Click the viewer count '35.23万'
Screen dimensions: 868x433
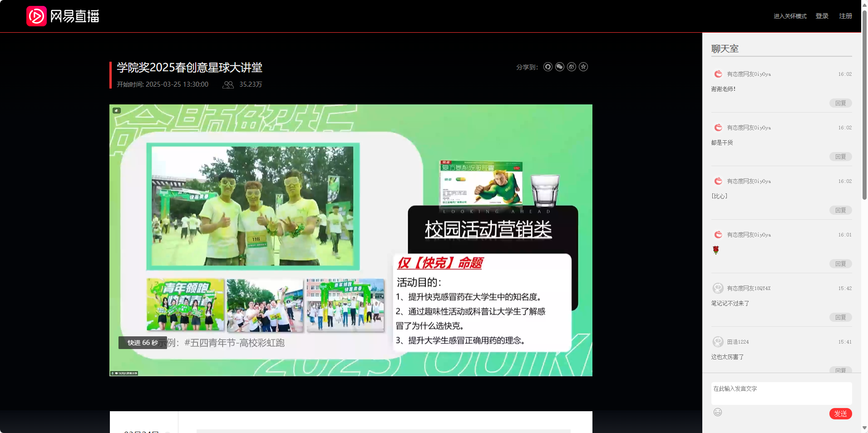click(251, 84)
